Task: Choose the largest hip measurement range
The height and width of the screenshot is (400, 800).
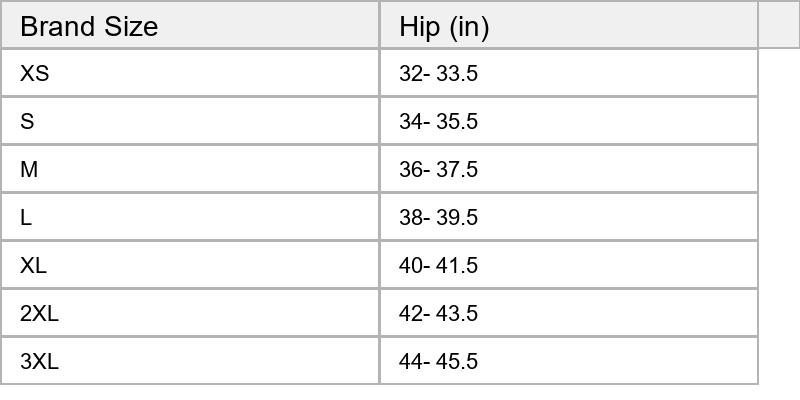Action: 438,362
